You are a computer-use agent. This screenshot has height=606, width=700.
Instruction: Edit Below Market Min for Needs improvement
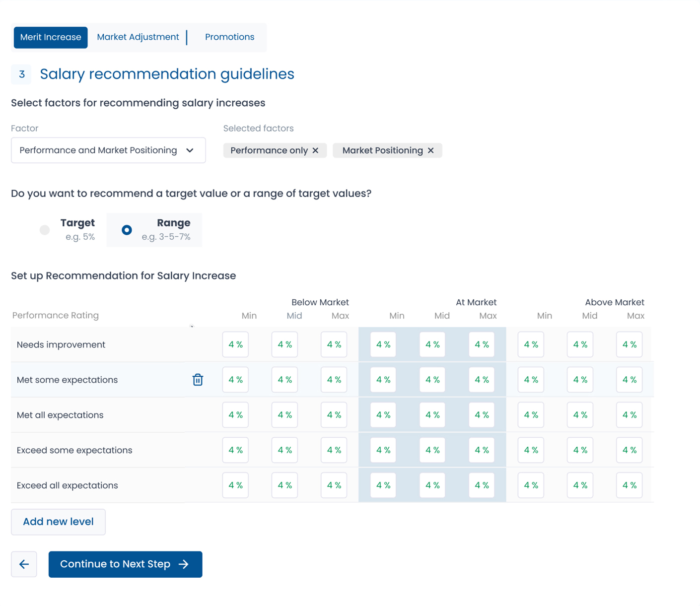pyautogui.click(x=235, y=344)
